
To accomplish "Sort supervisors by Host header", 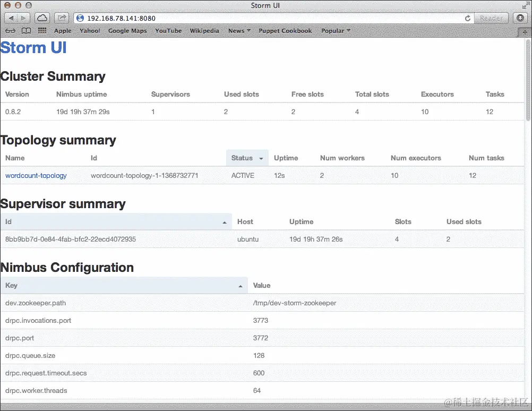I will point(245,221).
